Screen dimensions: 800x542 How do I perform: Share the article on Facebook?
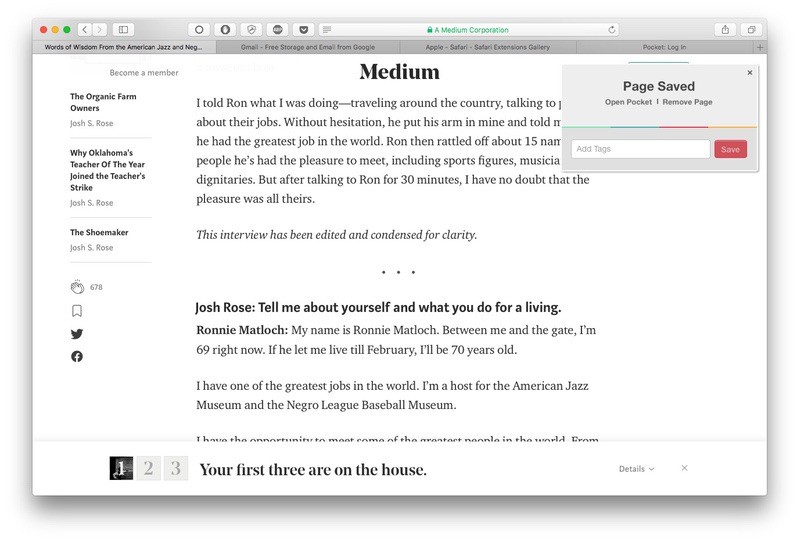tap(77, 356)
